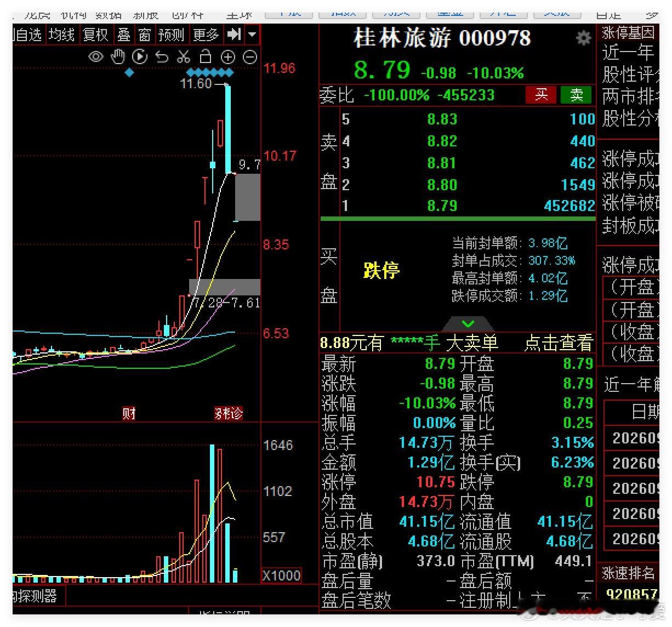The image size is (672, 627).
Task: Open the toolbar dropdown arrow
Action: point(252,35)
